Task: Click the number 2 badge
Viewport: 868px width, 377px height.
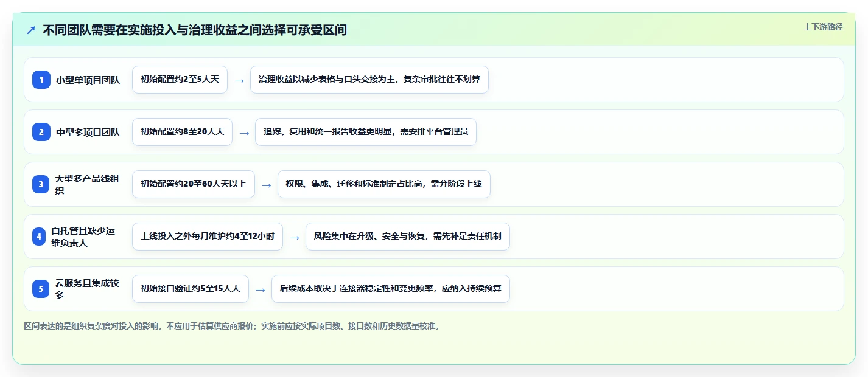Action: tap(41, 132)
